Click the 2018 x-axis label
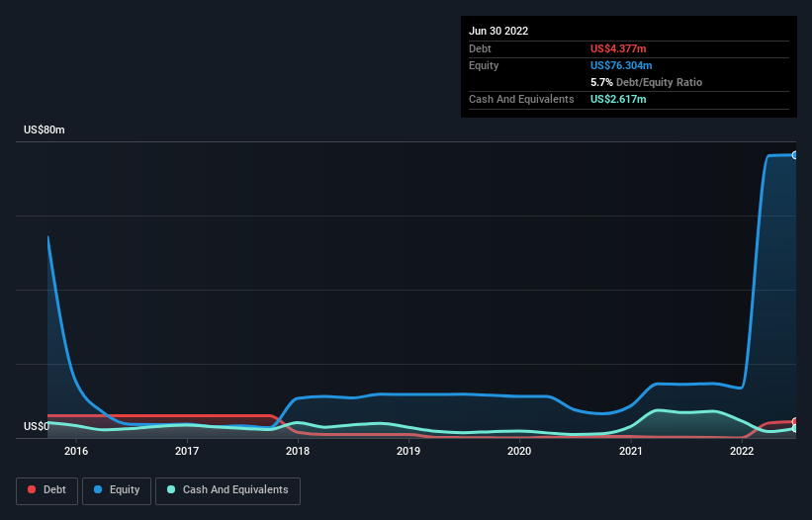Viewport: 812px width, 520px height. coord(298,451)
